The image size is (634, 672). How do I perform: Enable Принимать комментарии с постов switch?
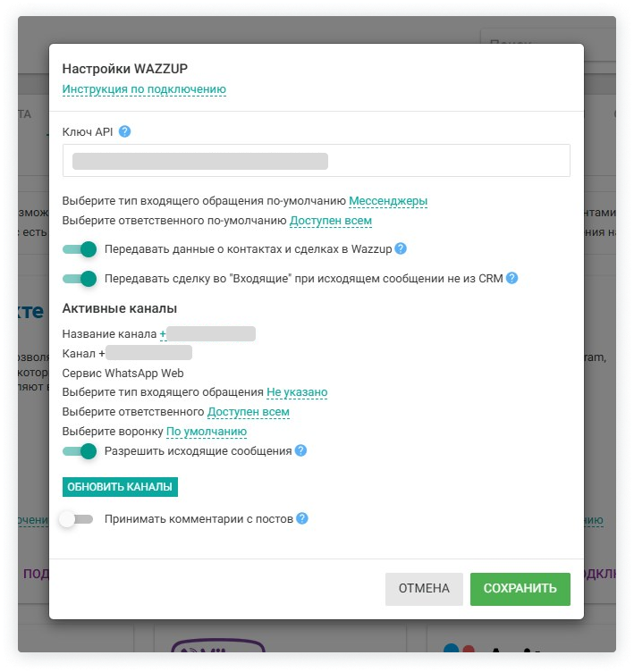(76, 519)
